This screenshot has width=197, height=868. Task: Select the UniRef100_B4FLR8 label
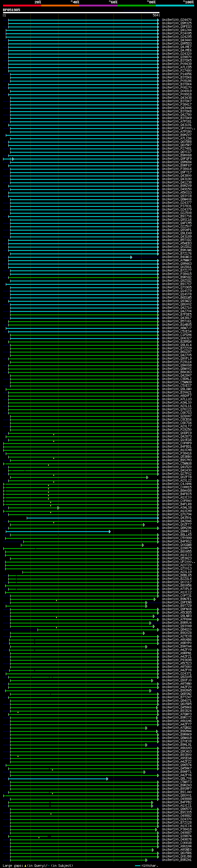click(177, 504)
